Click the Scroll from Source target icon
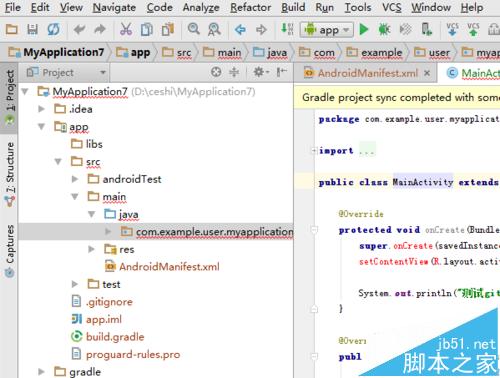The image size is (500, 378). [x=216, y=72]
